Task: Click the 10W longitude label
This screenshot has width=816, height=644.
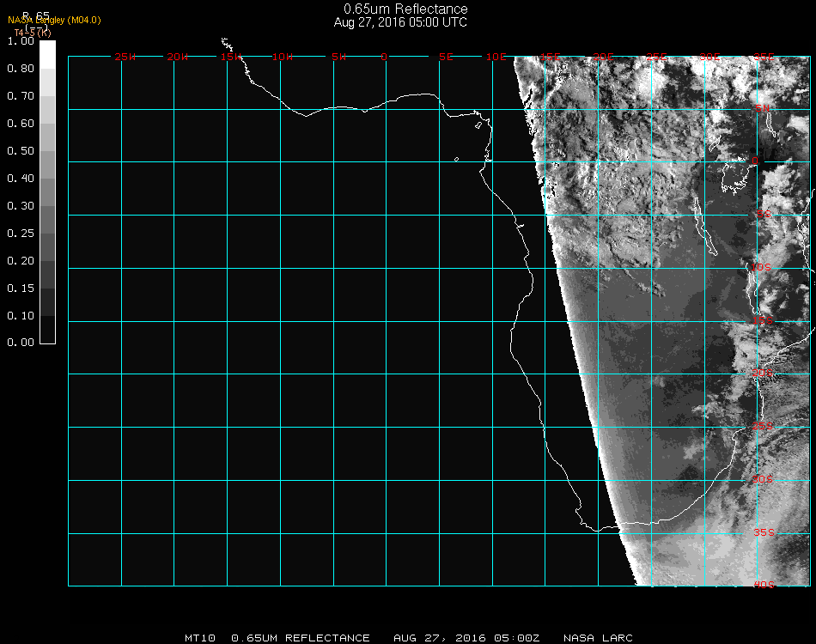Action: click(x=283, y=58)
